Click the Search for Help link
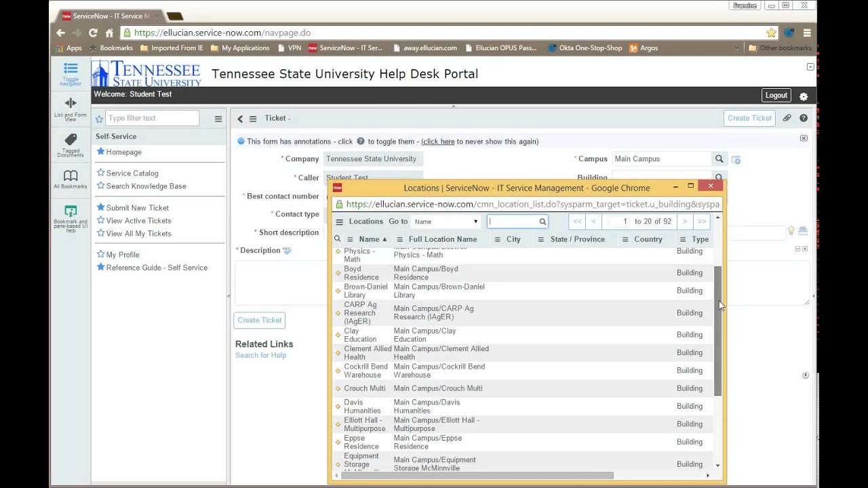The width and height of the screenshot is (868, 488). (260, 355)
